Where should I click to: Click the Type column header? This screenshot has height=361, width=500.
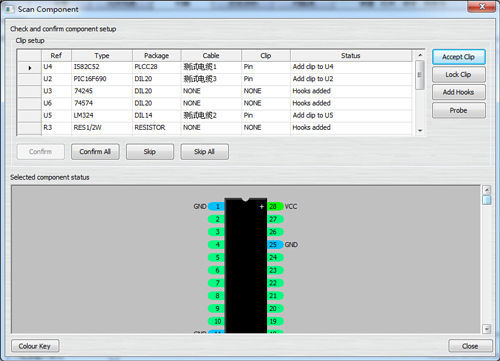coord(102,56)
